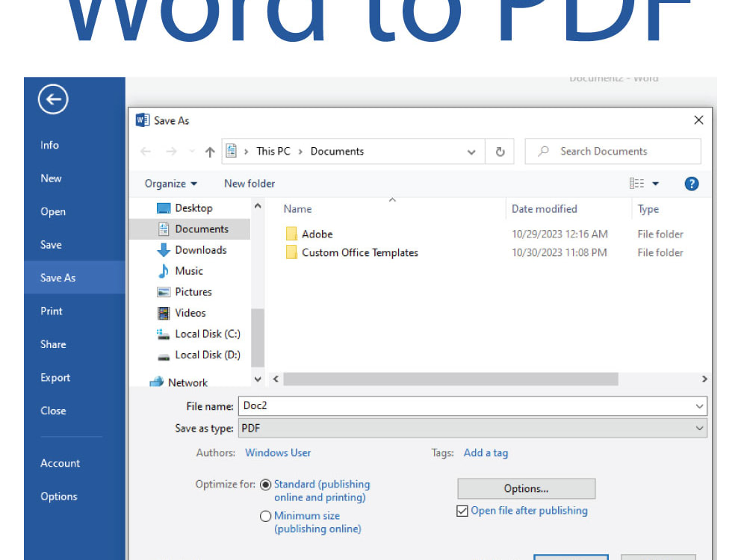Refresh the Documents folder listing
The width and height of the screenshot is (747, 560).
(x=500, y=152)
